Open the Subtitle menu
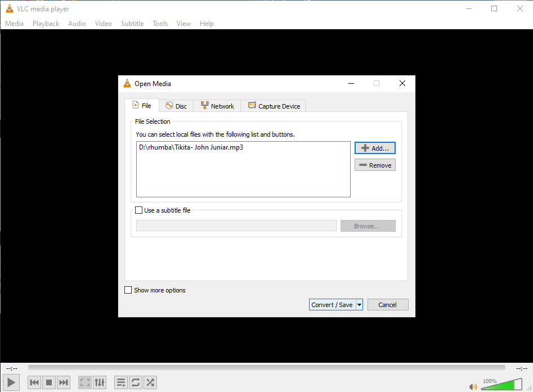The width and height of the screenshot is (533, 392). point(132,24)
